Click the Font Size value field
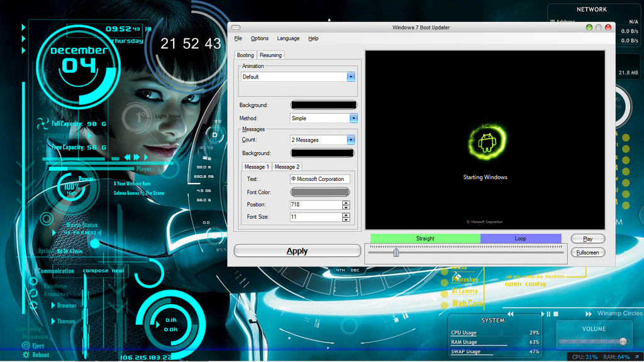The image size is (644, 362). coord(316,217)
